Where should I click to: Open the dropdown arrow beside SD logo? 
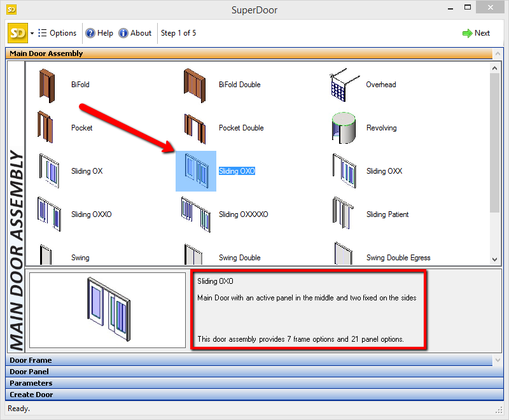[32, 33]
